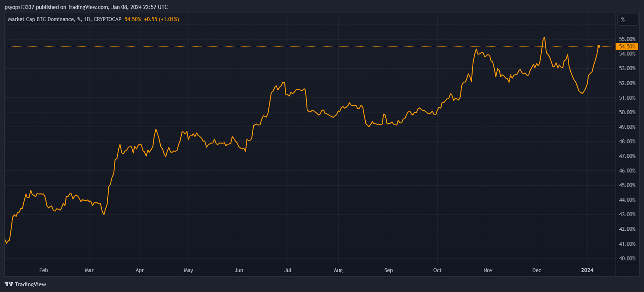The width and height of the screenshot is (644, 292).
Task: Click 55.00% on the price scale
Action: pyautogui.click(x=627, y=39)
